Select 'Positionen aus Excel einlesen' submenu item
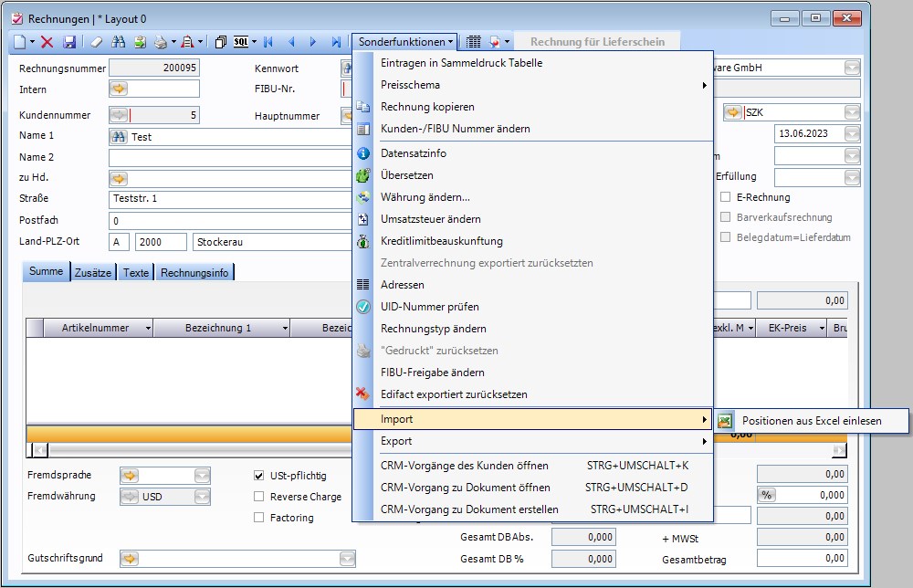The height and width of the screenshot is (588, 913). click(812, 421)
